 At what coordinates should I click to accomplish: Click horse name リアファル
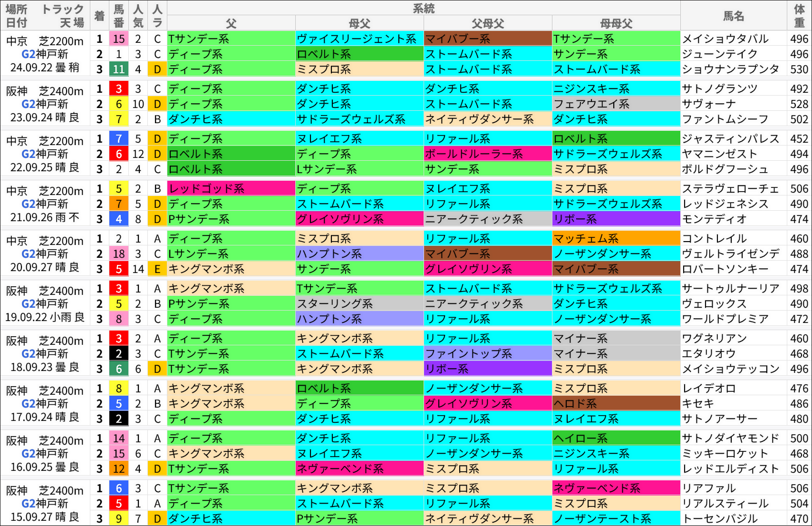[709, 488]
